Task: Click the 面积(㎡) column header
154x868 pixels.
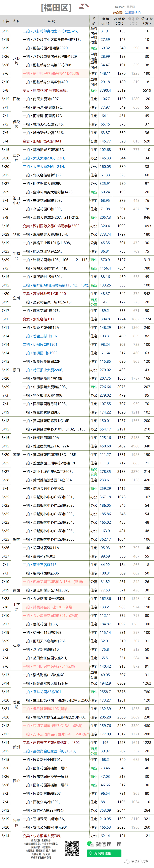Action: 105,21
